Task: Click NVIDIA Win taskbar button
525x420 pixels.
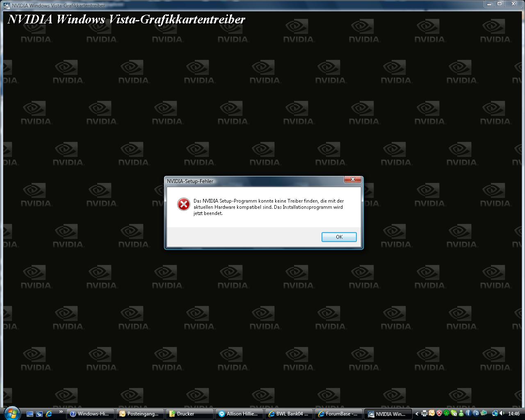Action: click(x=388, y=414)
